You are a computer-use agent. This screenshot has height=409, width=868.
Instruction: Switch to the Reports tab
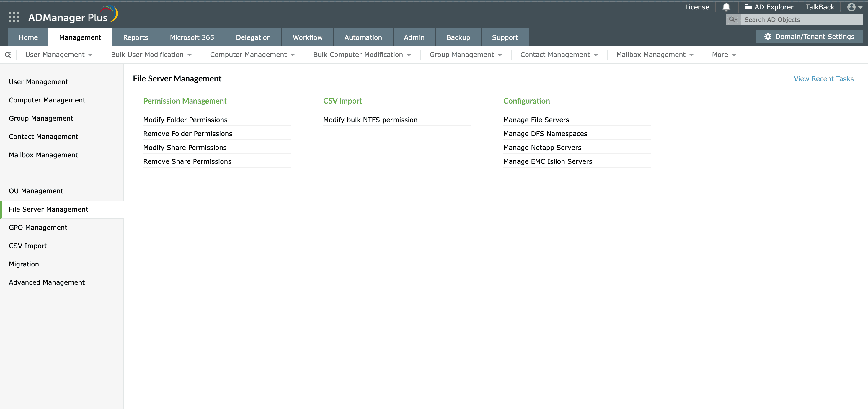coord(136,37)
